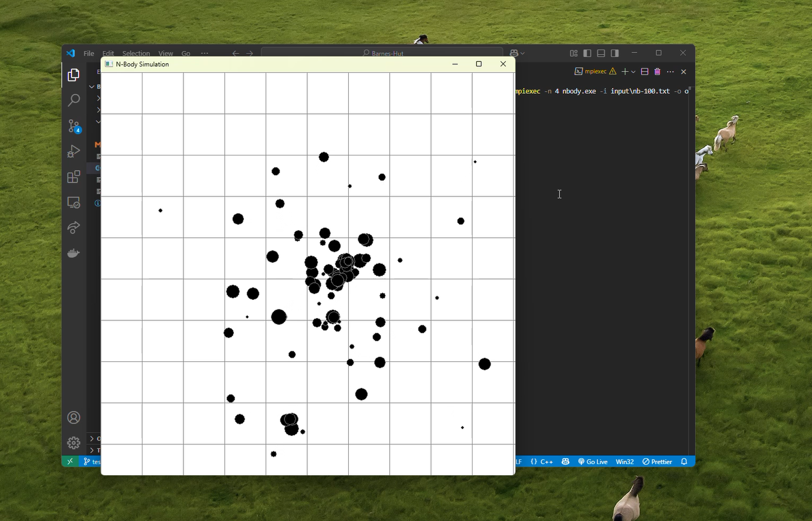This screenshot has width=812, height=521.
Task: Open Copilot status icon in status bar
Action: (x=565, y=462)
